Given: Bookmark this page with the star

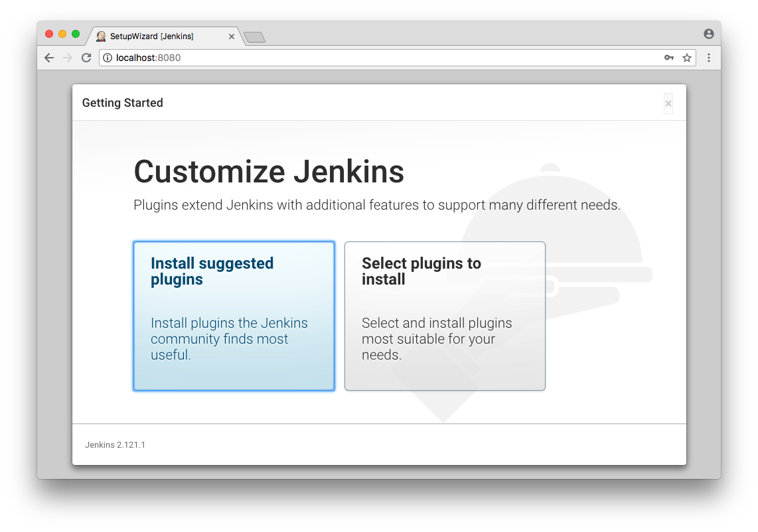Looking at the screenshot, I should [687, 58].
